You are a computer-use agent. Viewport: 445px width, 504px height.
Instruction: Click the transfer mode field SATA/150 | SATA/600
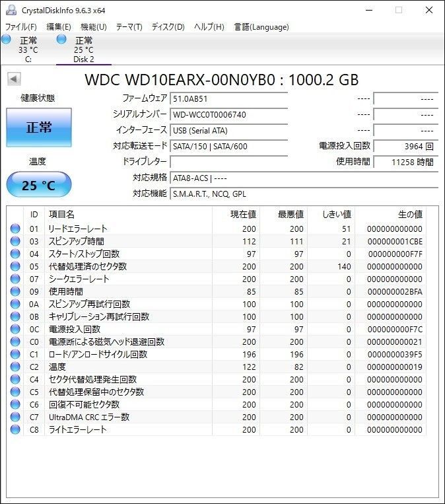(228, 146)
